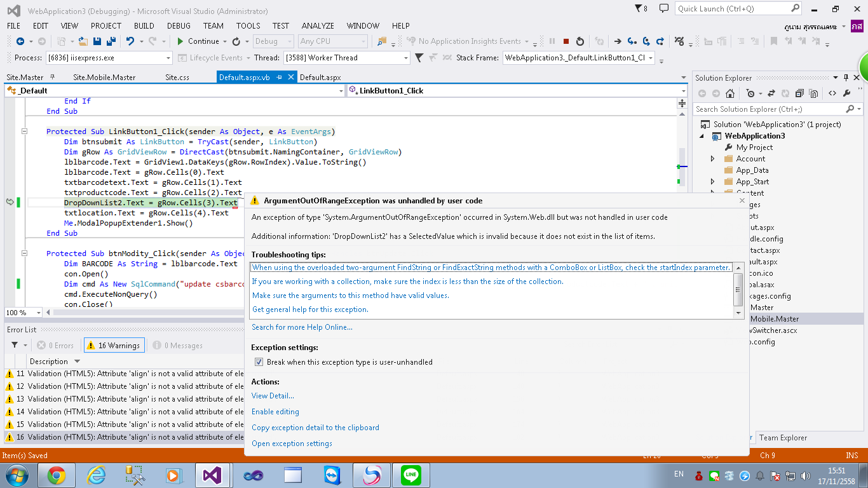Click the Show Next Statement arrow icon
Screen dimensions: 868x488
point(618,41)
